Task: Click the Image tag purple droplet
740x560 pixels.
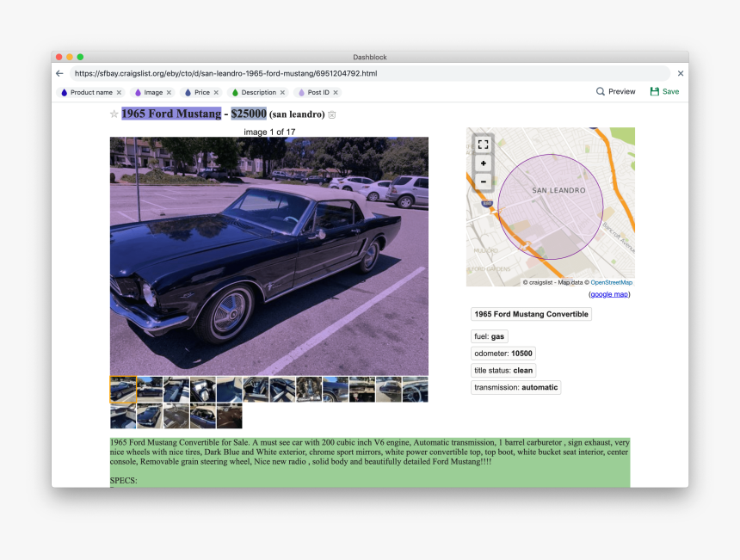Action: pos(138,92)
